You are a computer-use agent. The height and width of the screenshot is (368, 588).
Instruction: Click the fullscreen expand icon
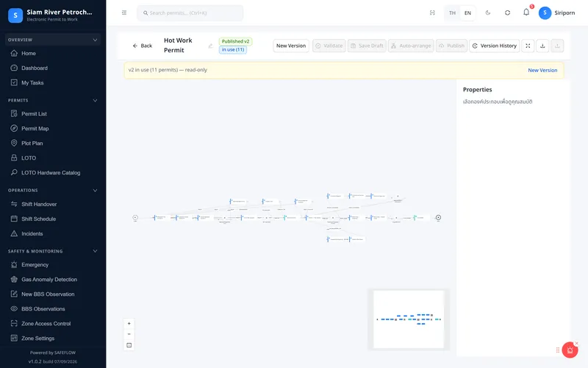pos(528,46)
